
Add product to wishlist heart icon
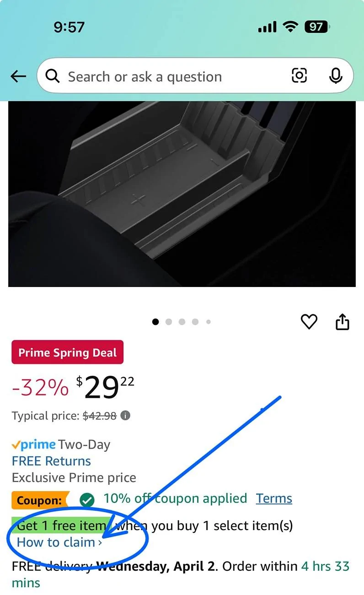(309, 322)
